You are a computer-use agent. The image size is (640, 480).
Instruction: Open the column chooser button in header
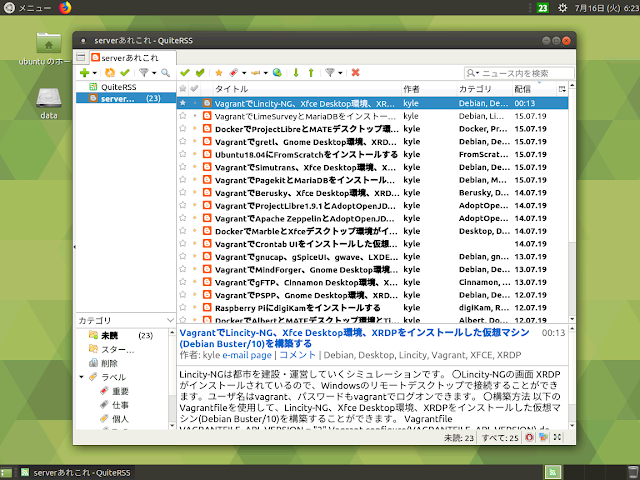tap(562, 89)
